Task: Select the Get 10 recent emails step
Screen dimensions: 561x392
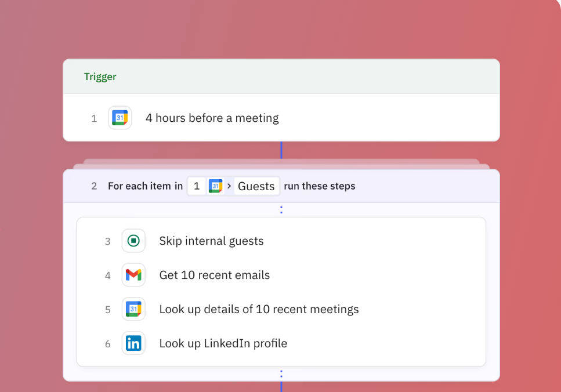Action: [x=215, y=275]
